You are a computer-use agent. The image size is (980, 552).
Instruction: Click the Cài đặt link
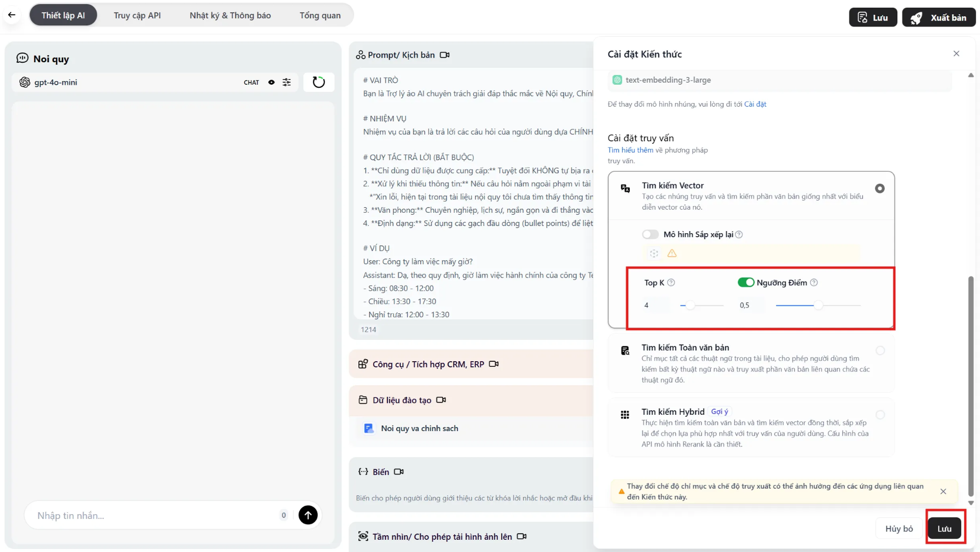(x=755, y=104)
